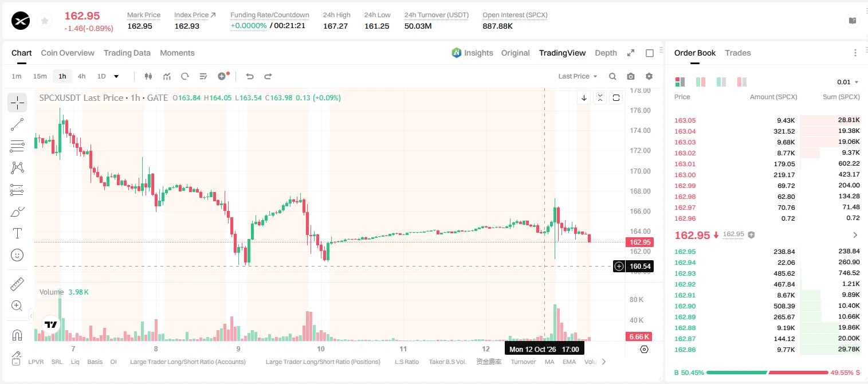Click the chart symbol search magnifier
868x384 pixels.
click(612, 76)
